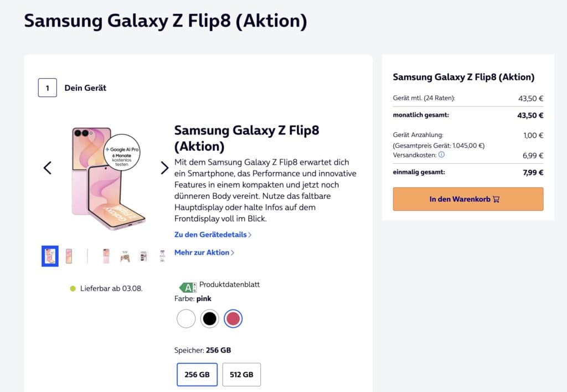Show next product image with right arrow

pyautogui.click(x=164, y=168)
